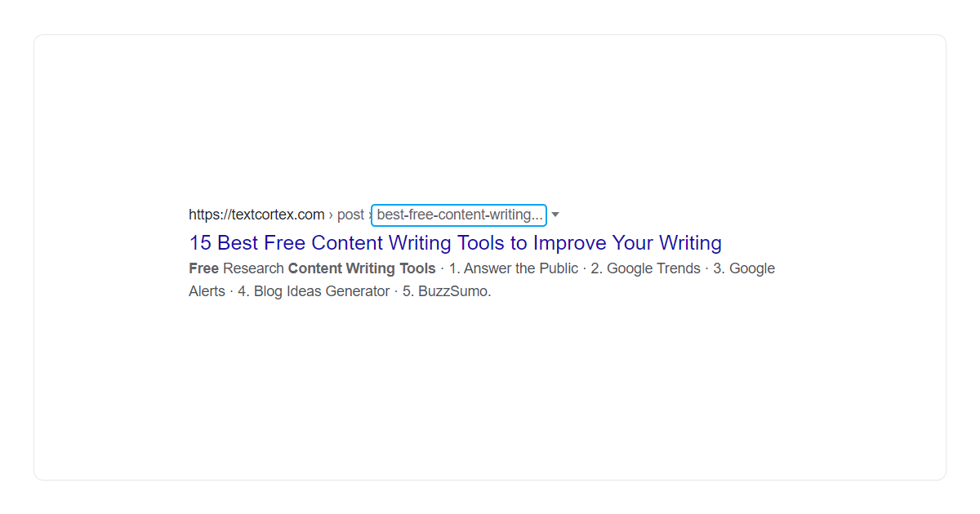This screenshot has height=514, width=980.
Task: Select the highlighted "best-free-content-writing..." slug box
Action: coord(458,215)
